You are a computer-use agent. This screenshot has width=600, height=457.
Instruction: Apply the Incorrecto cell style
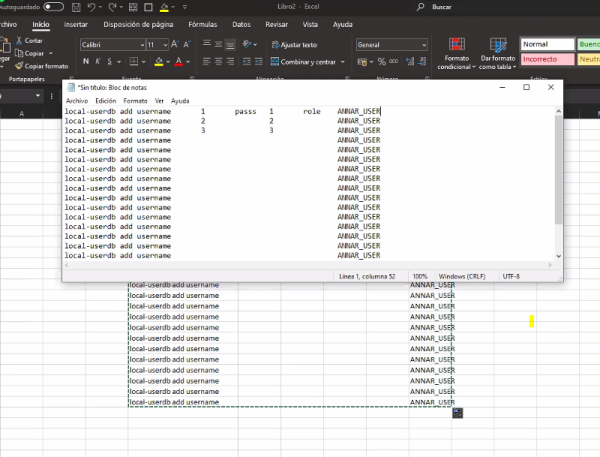(x=547, y=59)
